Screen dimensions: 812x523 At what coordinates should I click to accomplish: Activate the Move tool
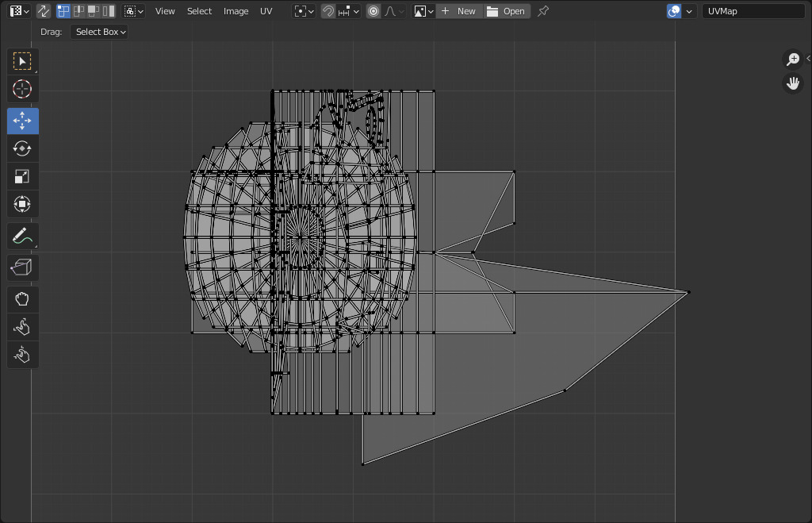click(x=22, y=121)
